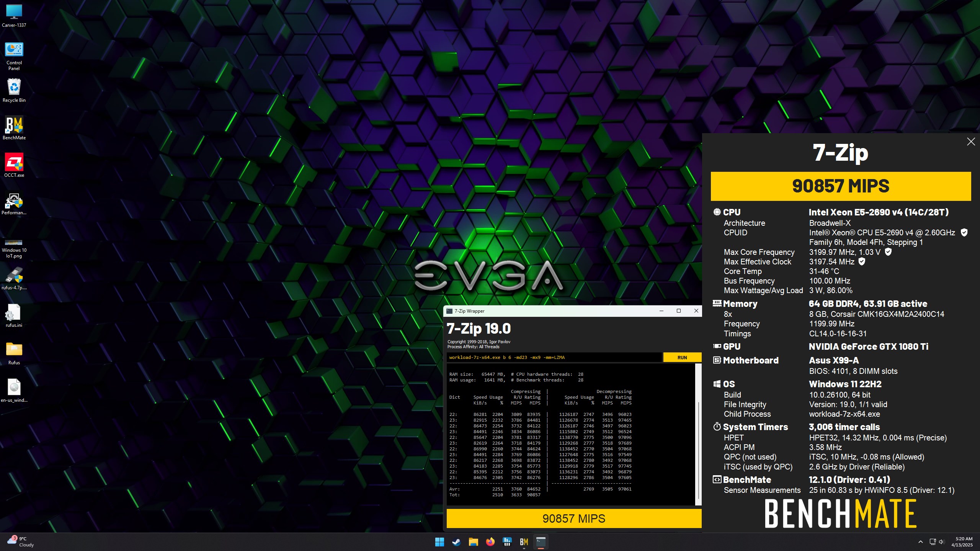Open File Explorer from the taskbar
The image size is (980, 551).
(x=474, y=542)
